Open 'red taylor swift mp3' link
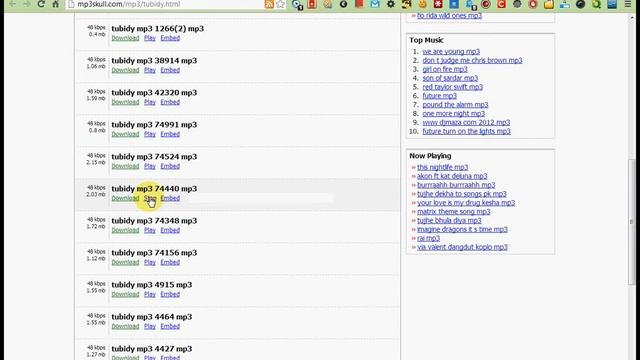This screenshot has width=640, height=360. click(x=453, y=87)
